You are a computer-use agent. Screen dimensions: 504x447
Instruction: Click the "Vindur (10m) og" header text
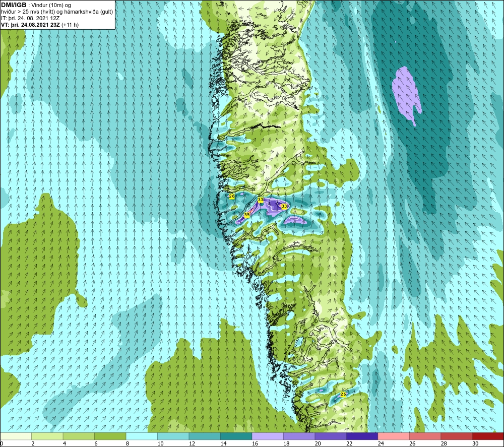(51, 6)
